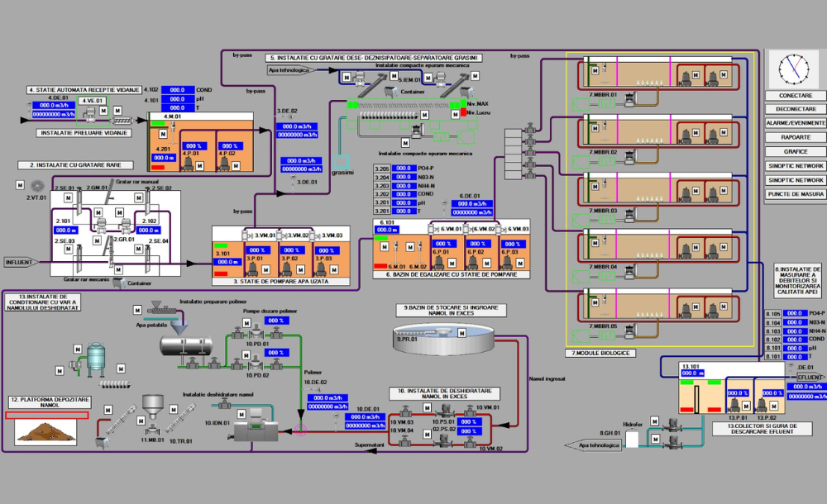
Task: Click the INFLUENT inlet arrow label
Action: click(20, 262)
